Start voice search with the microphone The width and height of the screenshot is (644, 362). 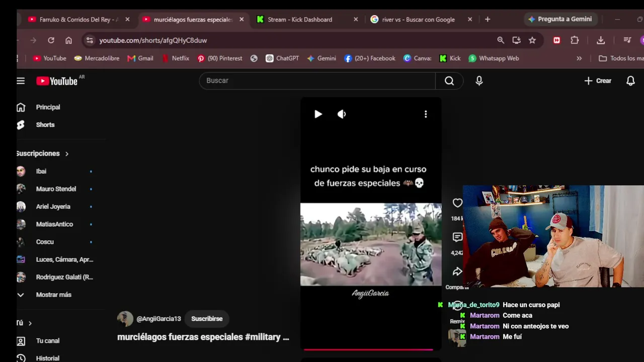point(479,80)
